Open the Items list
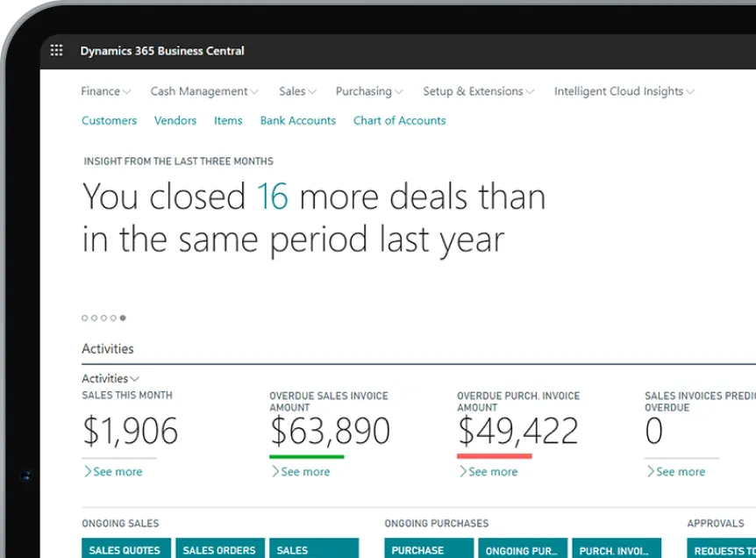Screen dimensions: 756x558 228,120
